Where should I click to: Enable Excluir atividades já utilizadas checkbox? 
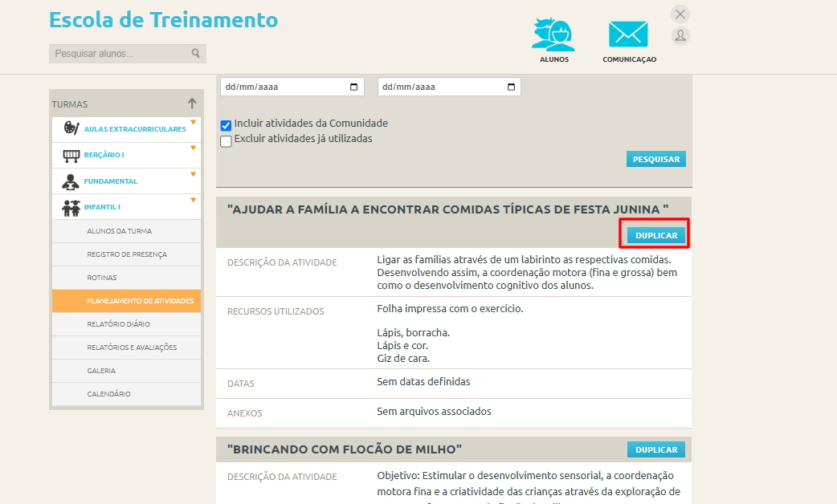[x=226, y=141]
